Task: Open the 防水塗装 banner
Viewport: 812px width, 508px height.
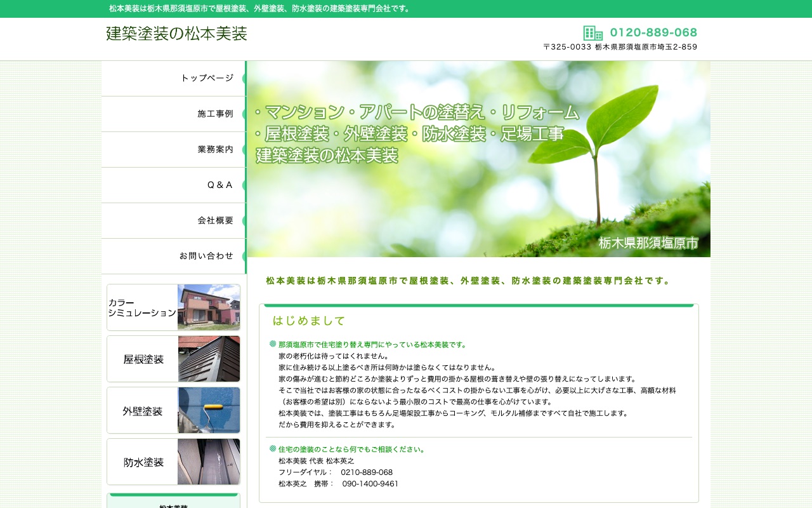Action: [x=173, y=462]
